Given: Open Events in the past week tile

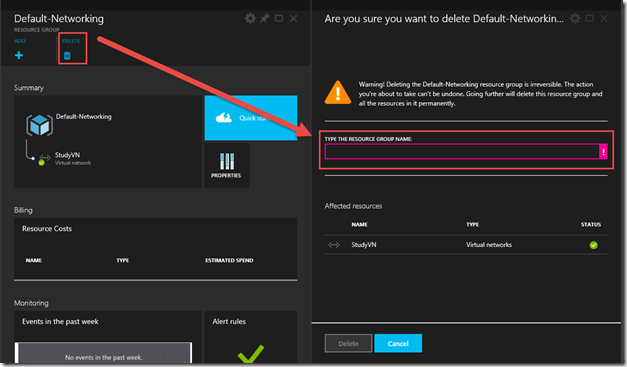Looking at the screenshot, I should coord(108,337).
